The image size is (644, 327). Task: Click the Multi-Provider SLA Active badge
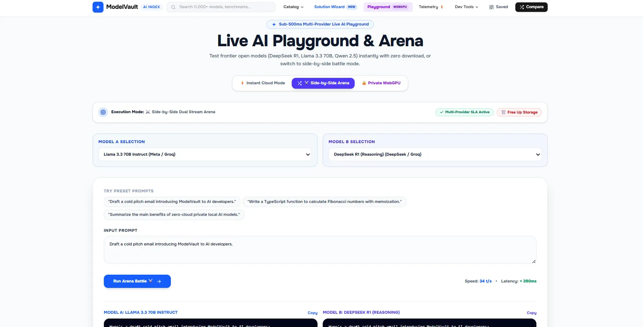point(465,112)
